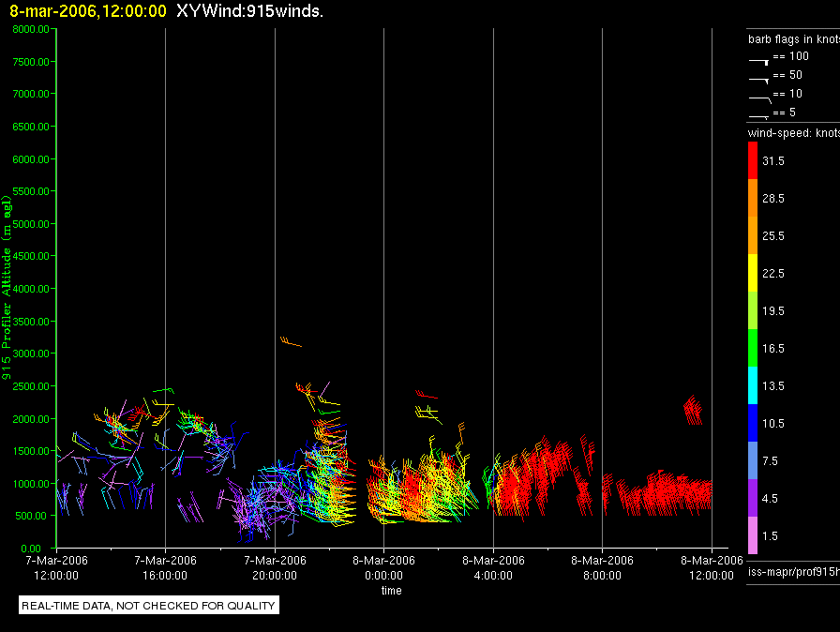
Task: Click the '6000.00' altitude tick label
Action: point(31,159)
